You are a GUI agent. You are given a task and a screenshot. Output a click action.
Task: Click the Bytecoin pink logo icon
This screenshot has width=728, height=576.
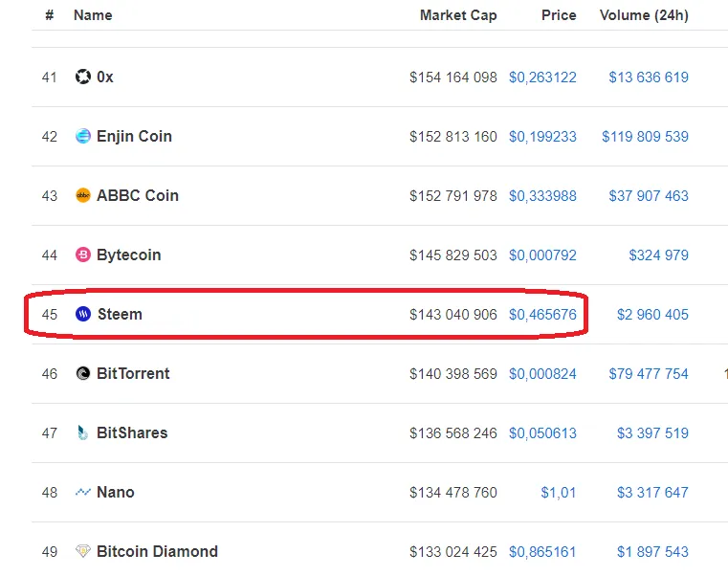pos(83,255)
